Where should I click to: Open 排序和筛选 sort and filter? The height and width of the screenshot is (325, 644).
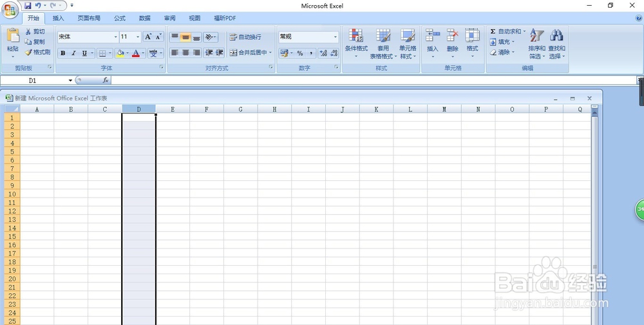click(x=537, y=44)
